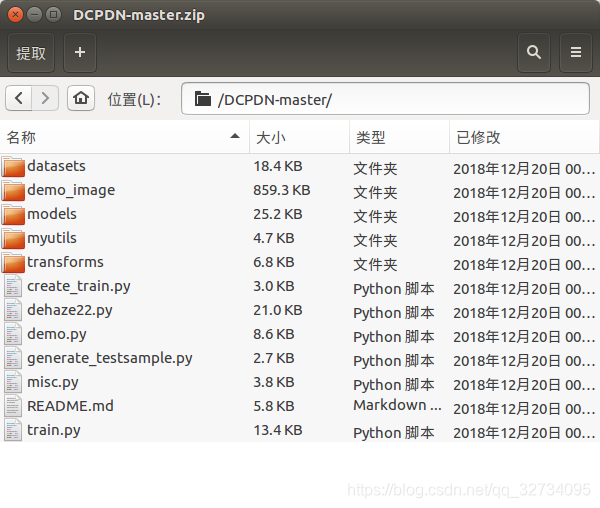The height and width of the screenshot is (508, 600).
Task: Click the location path field /DCPDN-master/
Action: pyautogui.click(x=385, y=99)
